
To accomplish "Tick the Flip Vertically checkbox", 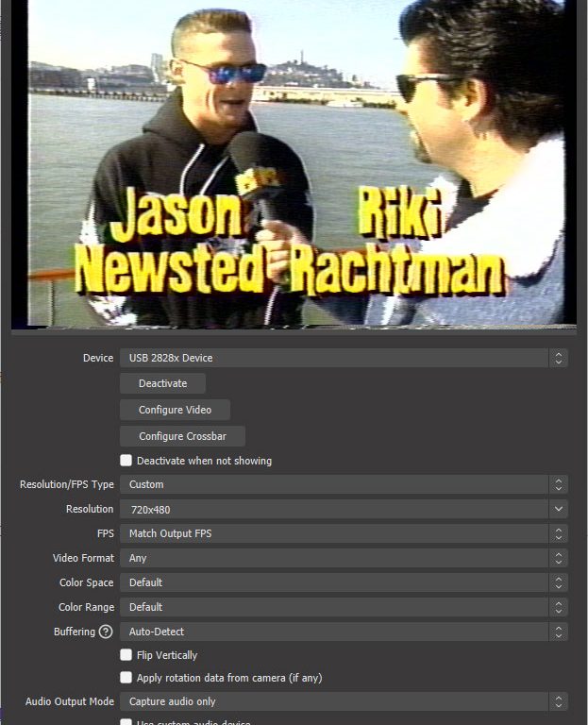I will (126, 655).
